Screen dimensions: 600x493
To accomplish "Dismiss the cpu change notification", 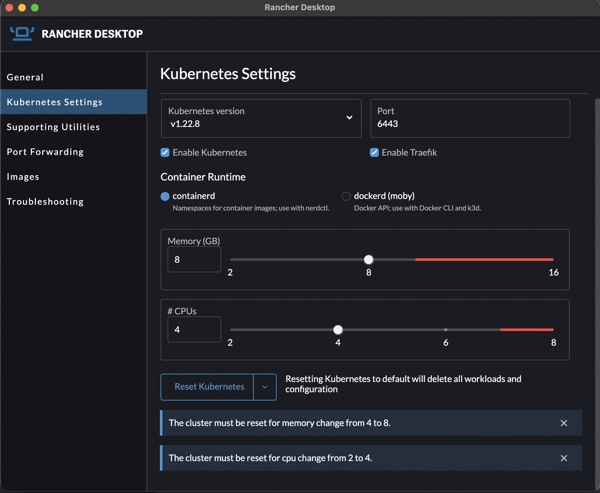I will coord(564,458).
